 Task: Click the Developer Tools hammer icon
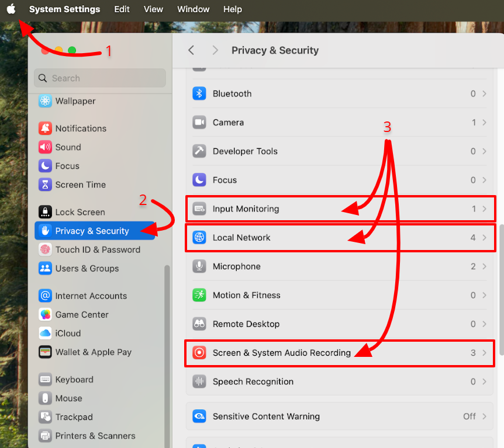tap(199, 151)
